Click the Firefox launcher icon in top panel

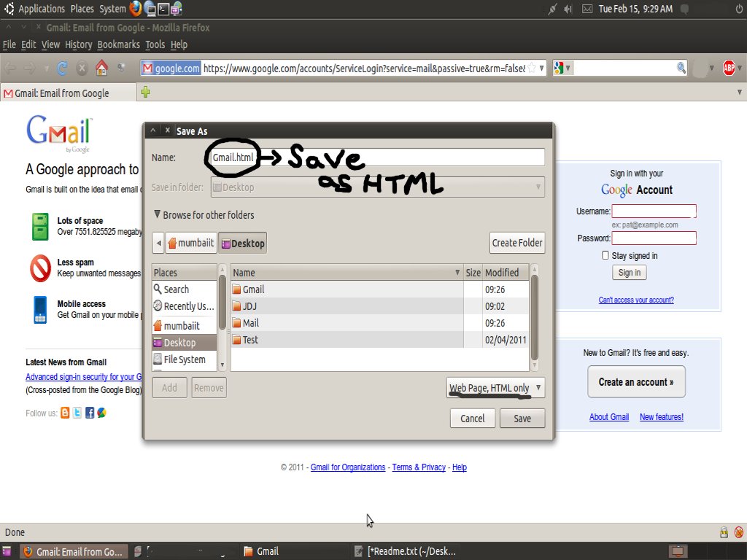tap(135, 9)
